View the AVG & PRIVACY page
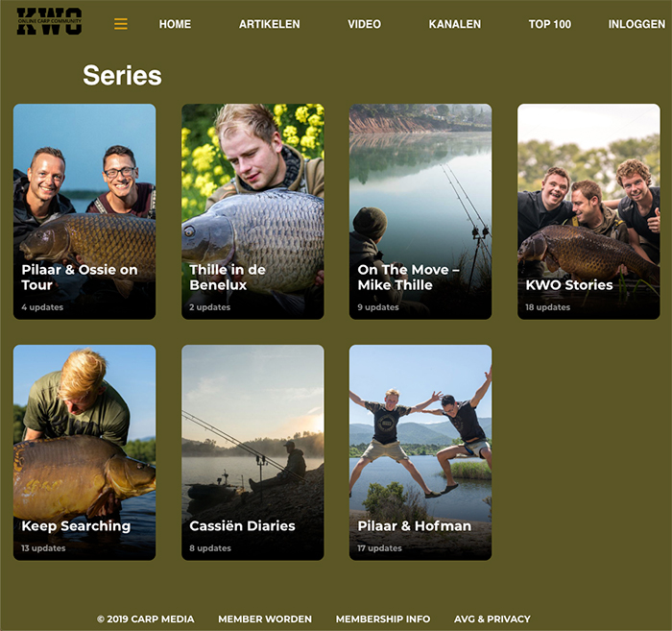672x631 pixels. 492,619
